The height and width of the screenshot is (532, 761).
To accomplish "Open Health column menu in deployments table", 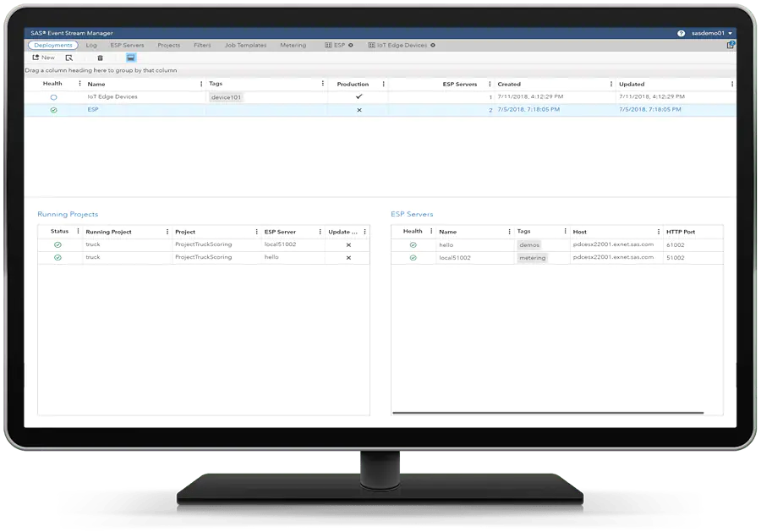I will (x=79, y=84).
